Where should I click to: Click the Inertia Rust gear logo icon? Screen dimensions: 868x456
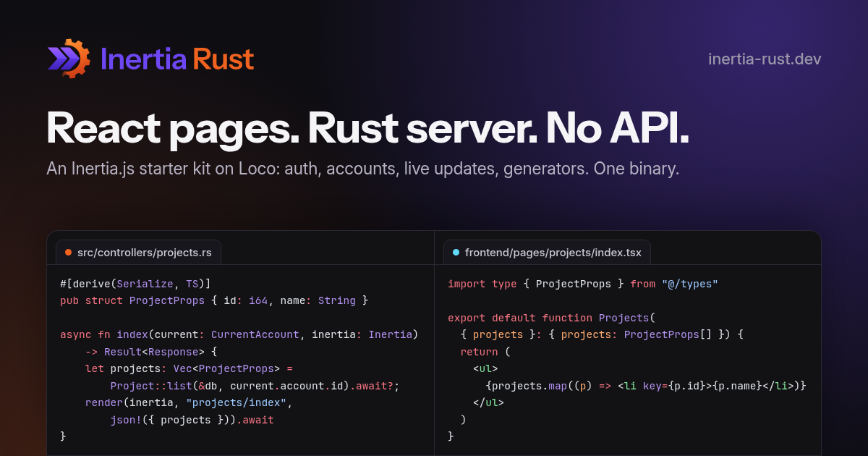coord(69,59)
